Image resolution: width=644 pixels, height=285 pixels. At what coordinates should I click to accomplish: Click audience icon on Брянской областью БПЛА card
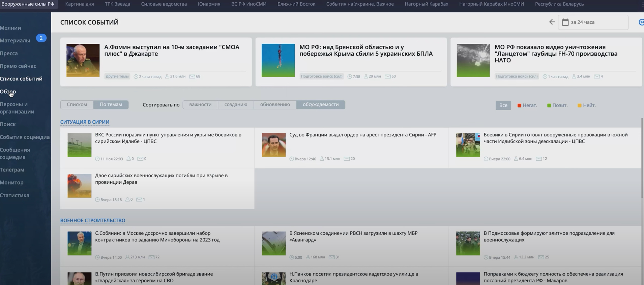pyautogui.click(x=365, y=76)
